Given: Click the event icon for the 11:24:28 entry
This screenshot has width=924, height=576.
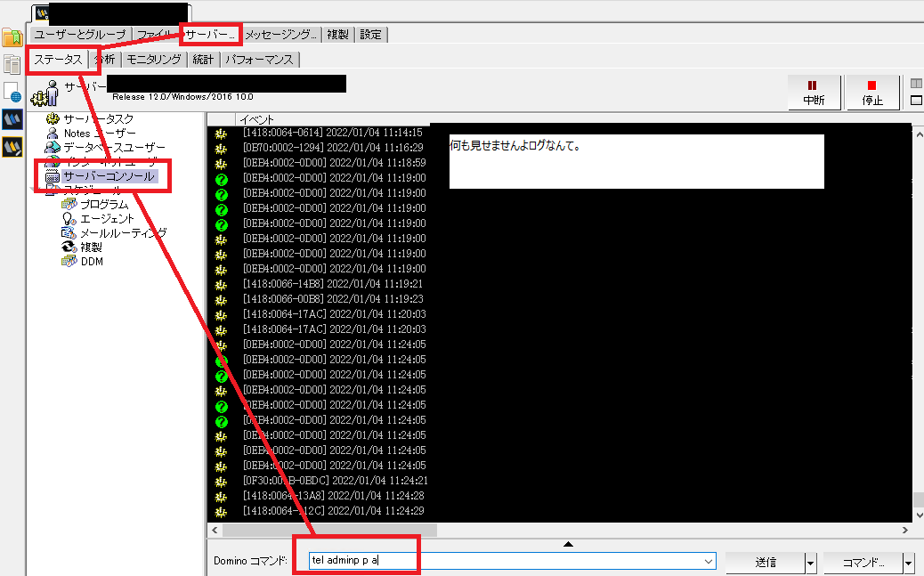Looking at the screenshot, I should [221, 497].
